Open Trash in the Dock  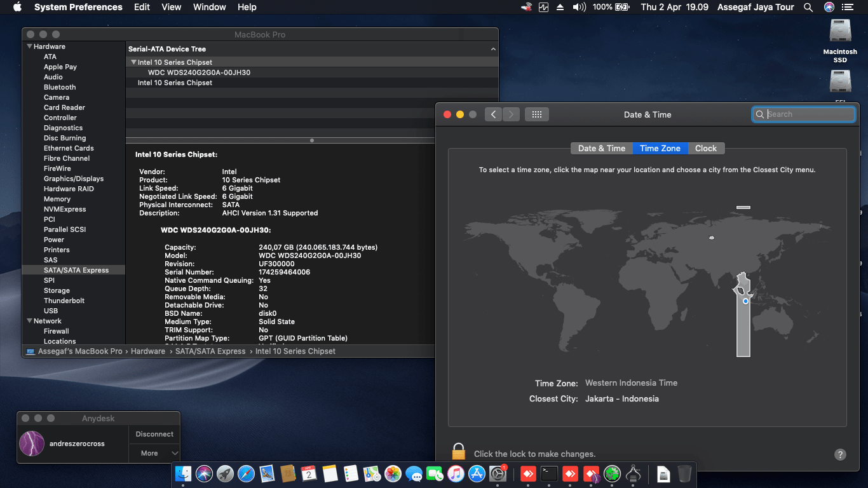684,473
